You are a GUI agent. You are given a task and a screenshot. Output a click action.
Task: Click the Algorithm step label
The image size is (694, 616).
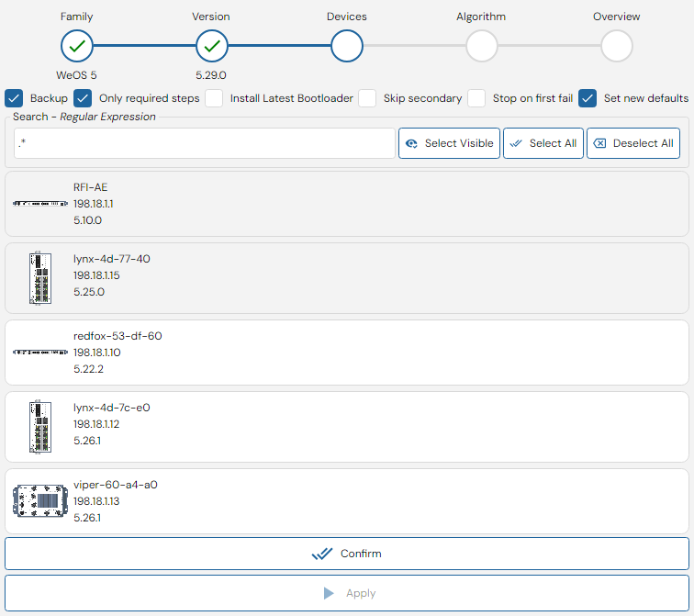click(x=481, y=17)
